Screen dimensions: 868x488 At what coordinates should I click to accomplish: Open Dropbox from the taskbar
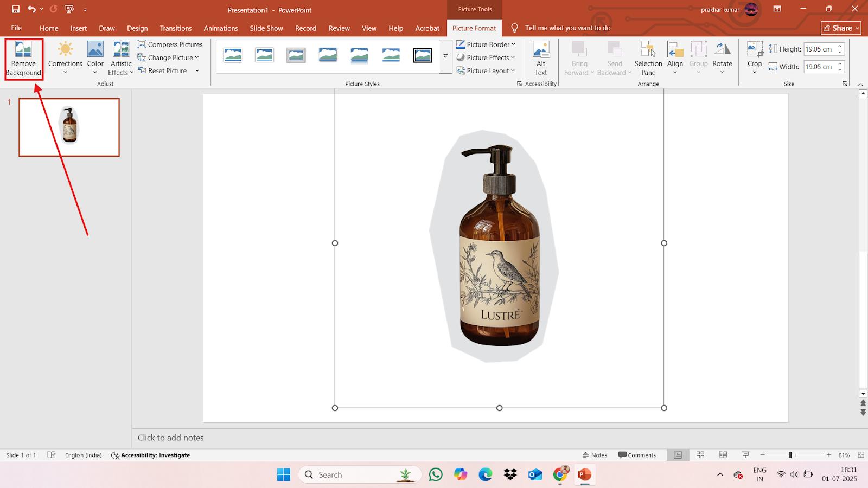click(x=510, y=474)
